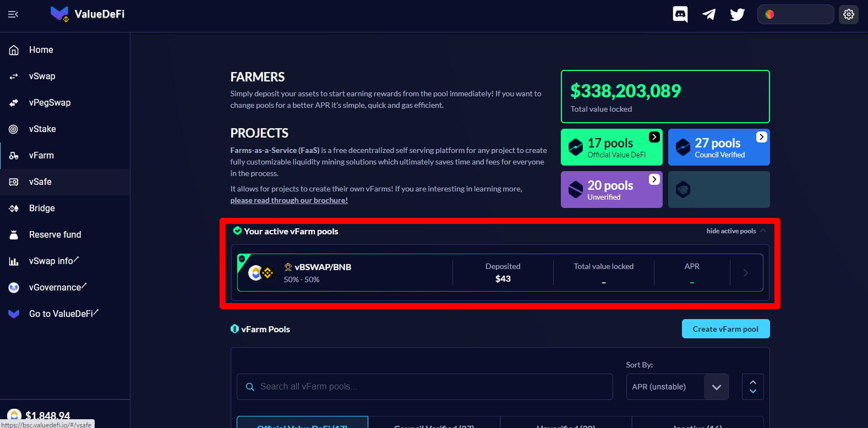Open the Sort By APR (unstable) dropdown
The image size is (868, 428).
coord(678,387)
